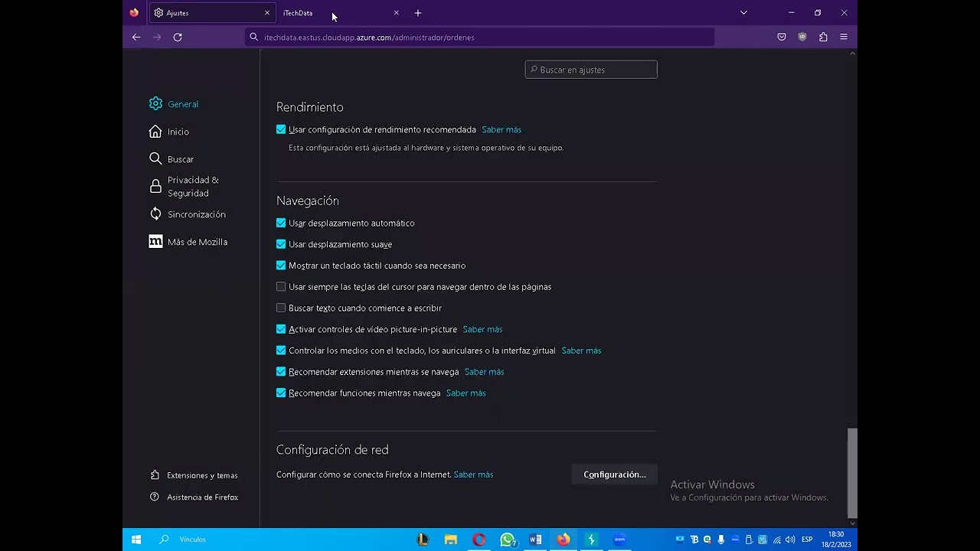Image resolution: width=980 pixels, height=551 pixels.
Task: Uncheck Recomendar extensiones mientras se navega
Action: (281, 372)
